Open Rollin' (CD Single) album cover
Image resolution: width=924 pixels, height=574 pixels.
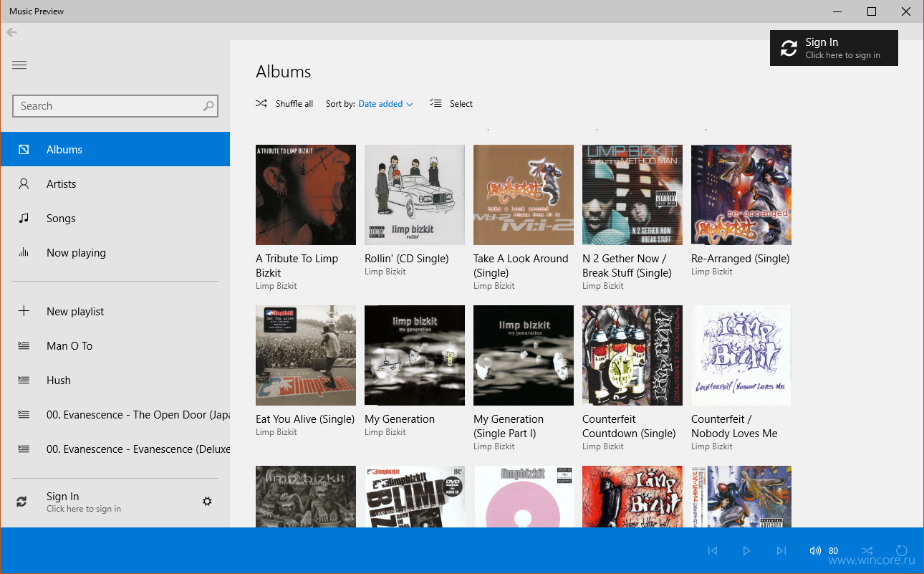coord(415,195)
